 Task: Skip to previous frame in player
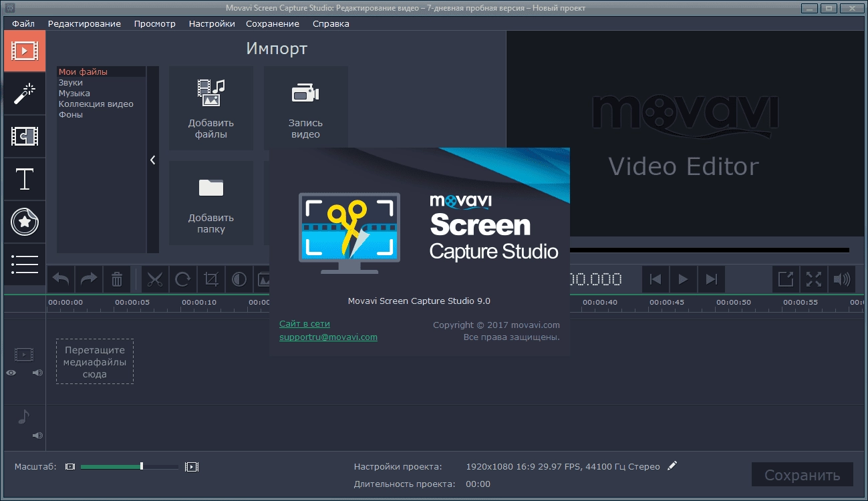tap(656, 279)
